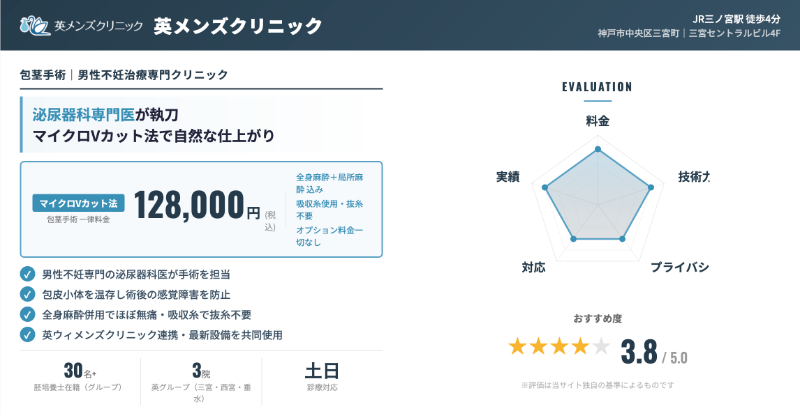The height and width of the screenshot is (418, 800).
Task: Select the large 英メンズクリニック clinic title
Action: tap(238, 25)
